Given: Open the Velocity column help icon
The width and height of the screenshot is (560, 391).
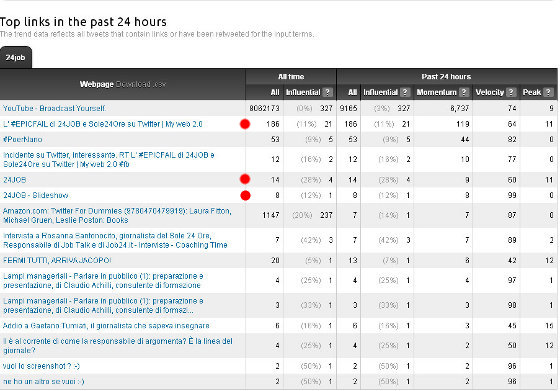Looking at the screenshot, I should [511, 92].
